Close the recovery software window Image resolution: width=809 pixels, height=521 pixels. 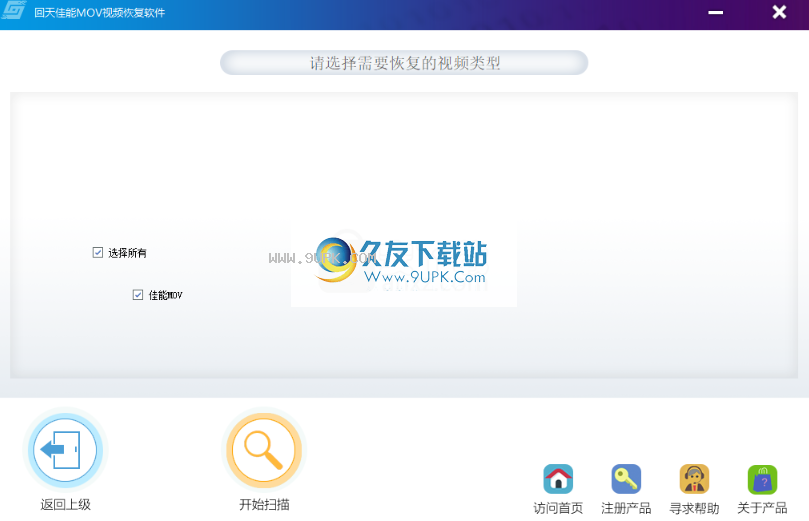point(779,12)
